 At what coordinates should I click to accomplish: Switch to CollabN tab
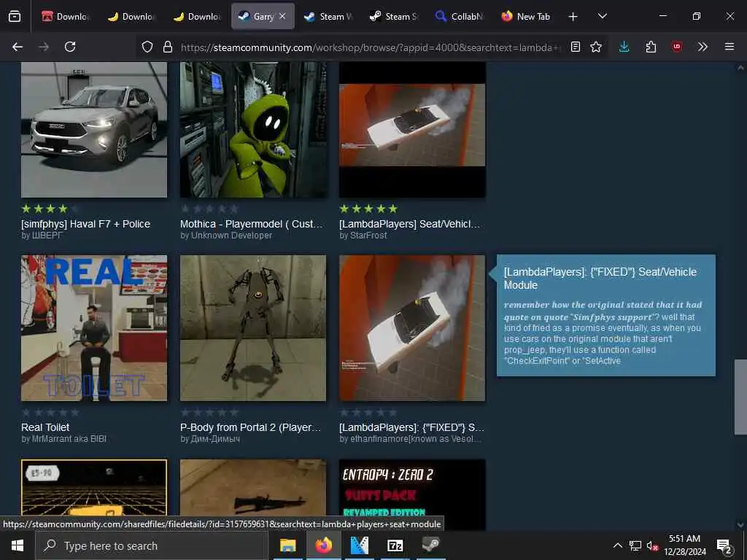click(x=460, y=16)
